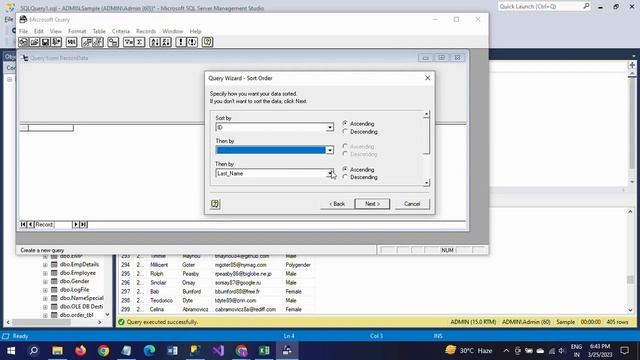Open Windows Start menu
The width and height of the screenshot is (640, 360).
[11, 351]
